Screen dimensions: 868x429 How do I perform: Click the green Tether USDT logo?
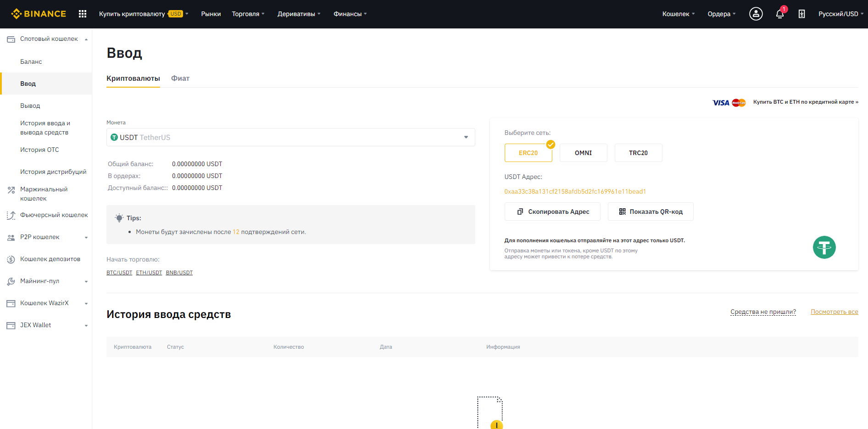click(824, 247)
